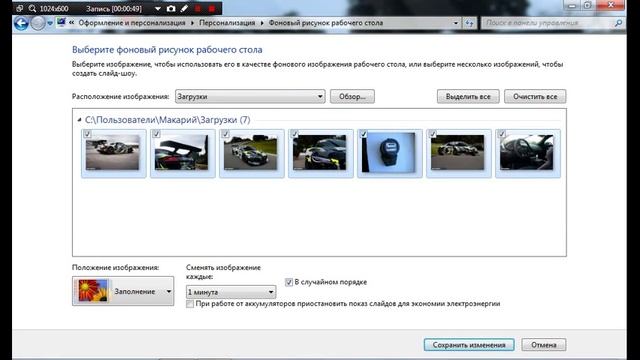The width and height of the screenshot is (640, 360).
Task: Click the Отмена button
Action: click(x=544, y=345)
